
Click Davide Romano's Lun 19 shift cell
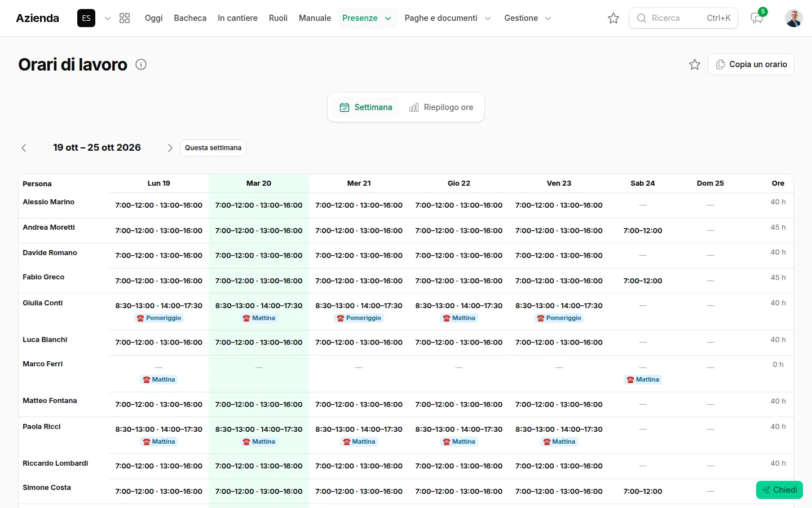coord(158,256)
